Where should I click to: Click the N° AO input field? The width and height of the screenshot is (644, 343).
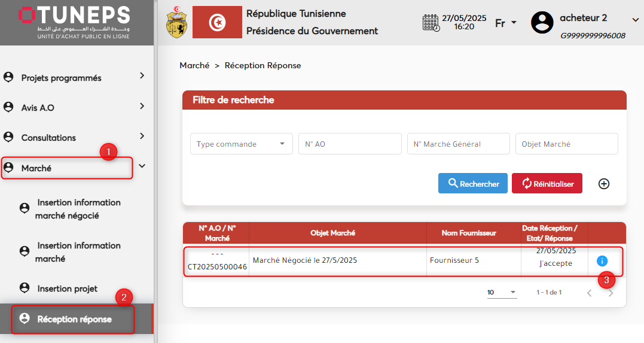click(350, 144)
